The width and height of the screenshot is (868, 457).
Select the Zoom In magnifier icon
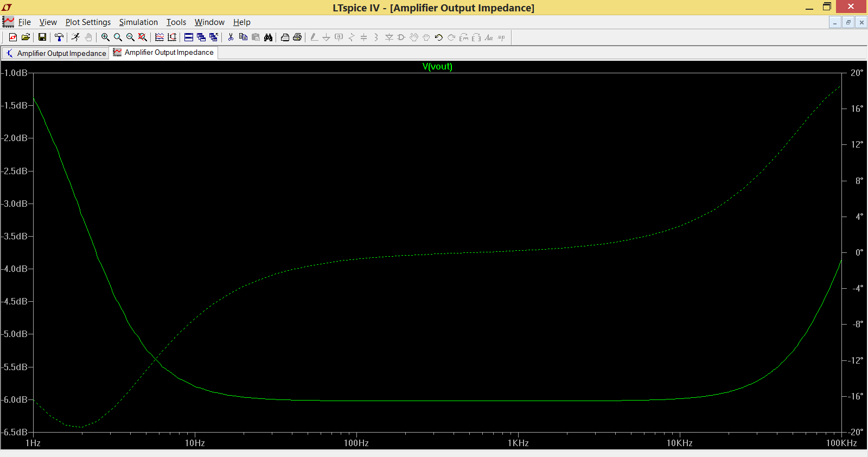105,37
